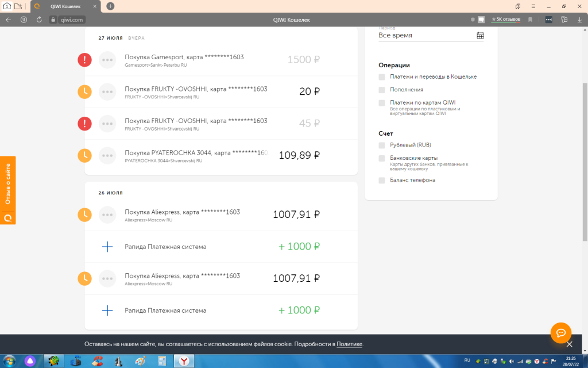The height and width of the screenshot is (368, 588).
Task: Click the 109,89 ₽ amount
Action: [299, 155]
